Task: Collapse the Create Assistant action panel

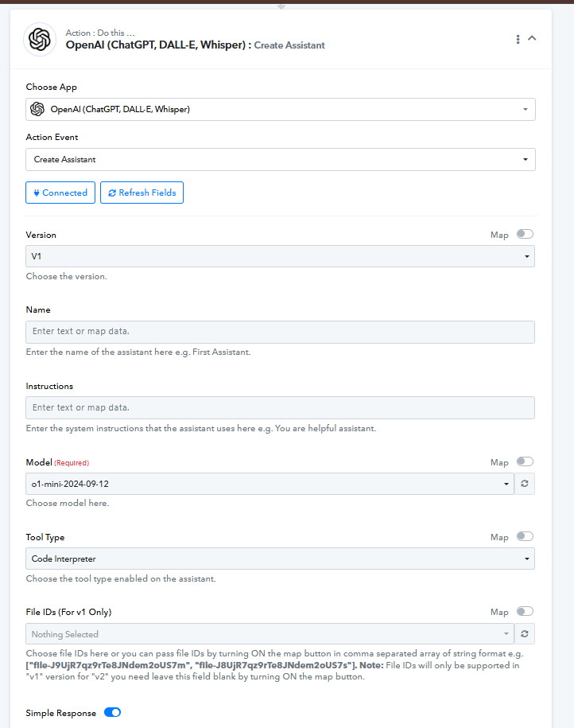Action: pyautogui.click(x=533, y=38)
